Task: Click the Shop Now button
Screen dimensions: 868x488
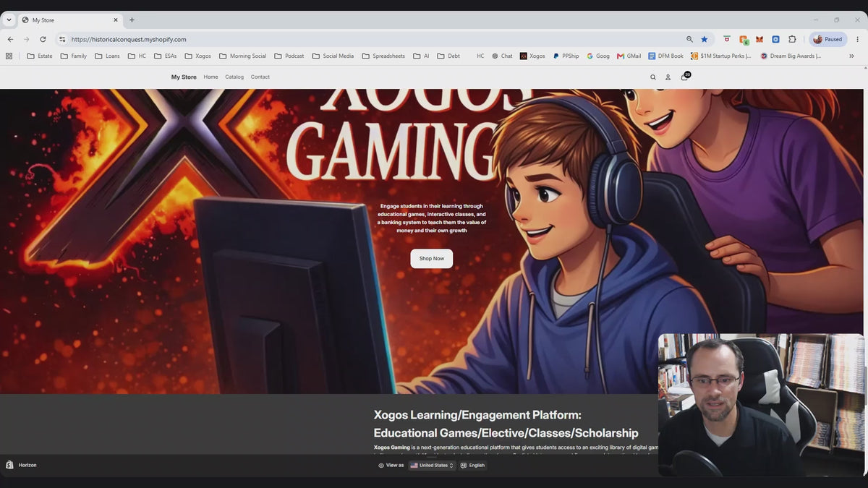Action: (x=432, y=259)
